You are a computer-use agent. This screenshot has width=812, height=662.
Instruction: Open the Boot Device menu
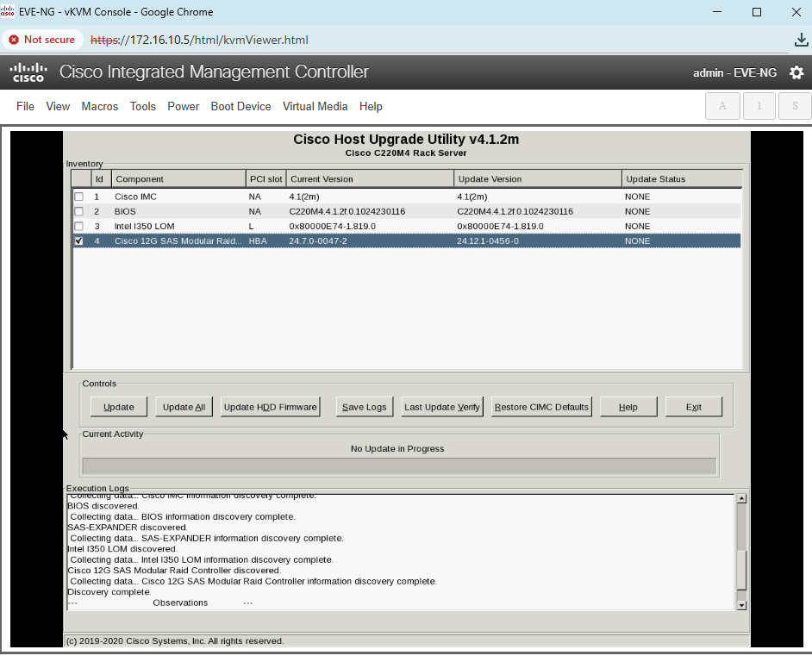[x=240, y=106]
